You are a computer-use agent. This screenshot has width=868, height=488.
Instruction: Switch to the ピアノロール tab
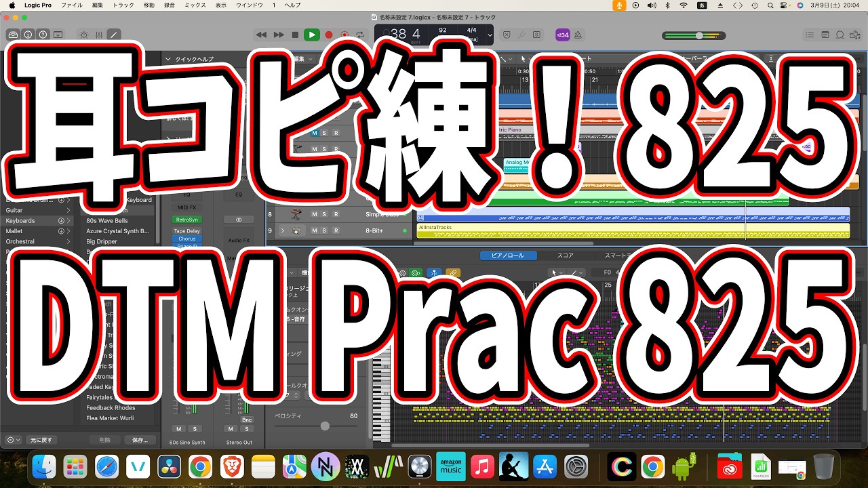pos(509,256)
